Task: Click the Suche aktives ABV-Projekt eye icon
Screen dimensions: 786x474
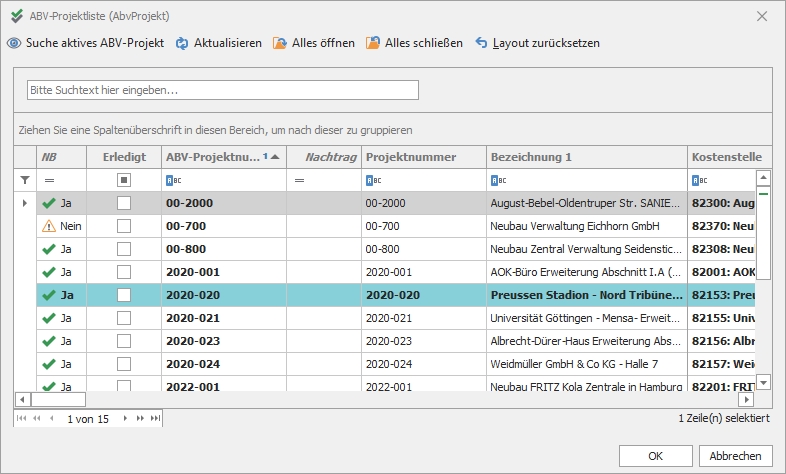Action: coord(14,43)
